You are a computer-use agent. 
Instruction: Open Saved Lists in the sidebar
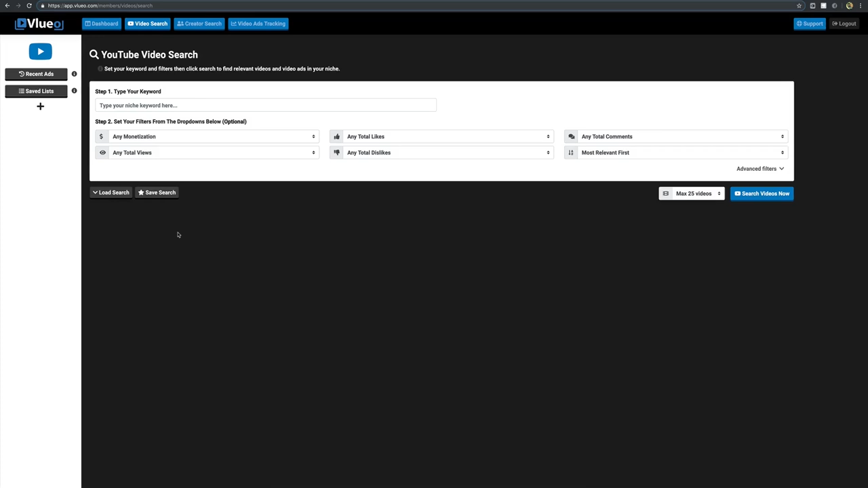36,91
